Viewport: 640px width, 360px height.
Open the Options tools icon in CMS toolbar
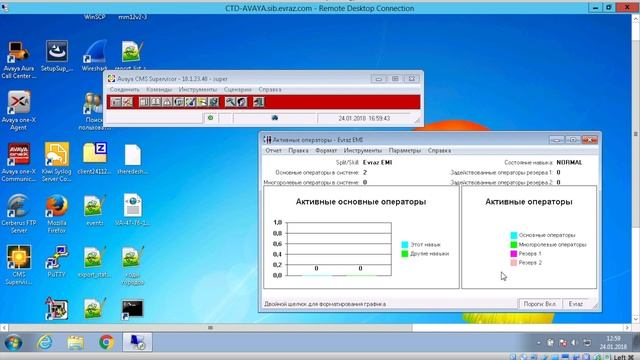[x=230, y=102]
